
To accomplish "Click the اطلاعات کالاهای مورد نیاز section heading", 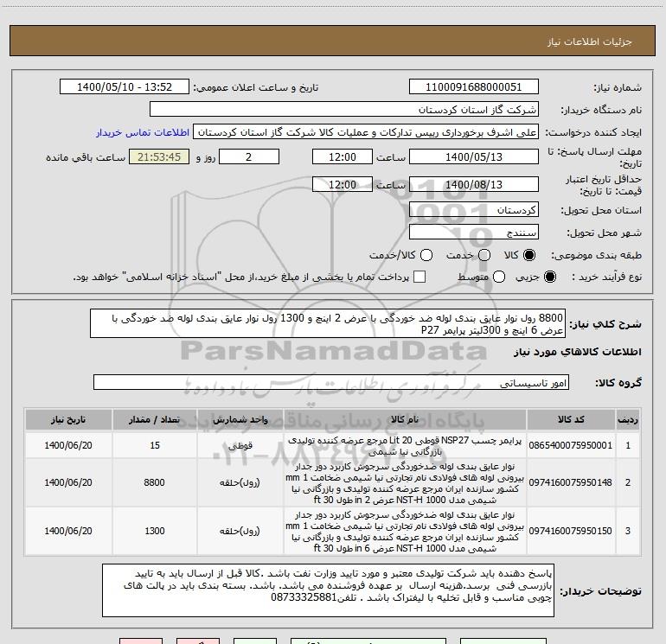I will 578,352.
